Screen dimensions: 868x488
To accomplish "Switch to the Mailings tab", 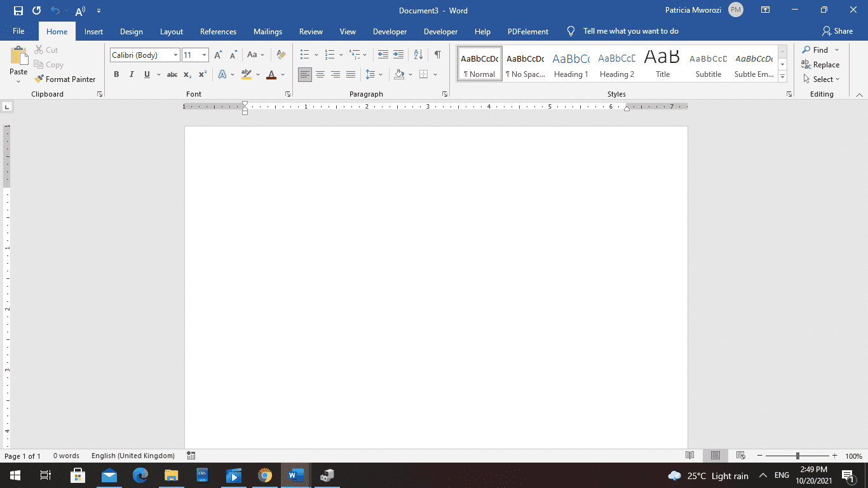I will (268, 31).
